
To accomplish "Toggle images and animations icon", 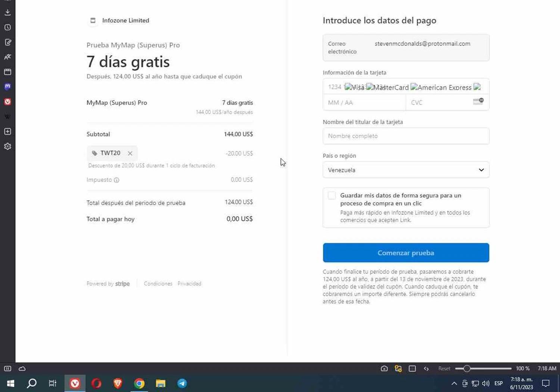I will [x=398, y=368].
